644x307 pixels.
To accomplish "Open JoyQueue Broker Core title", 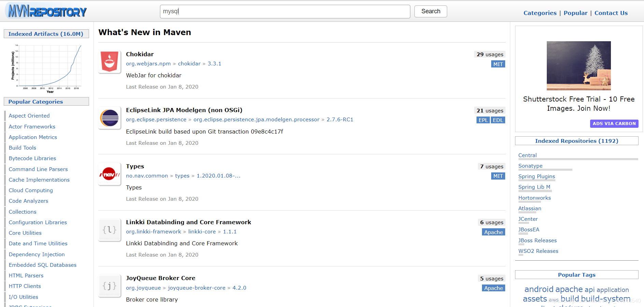I will tap(160, 278).
